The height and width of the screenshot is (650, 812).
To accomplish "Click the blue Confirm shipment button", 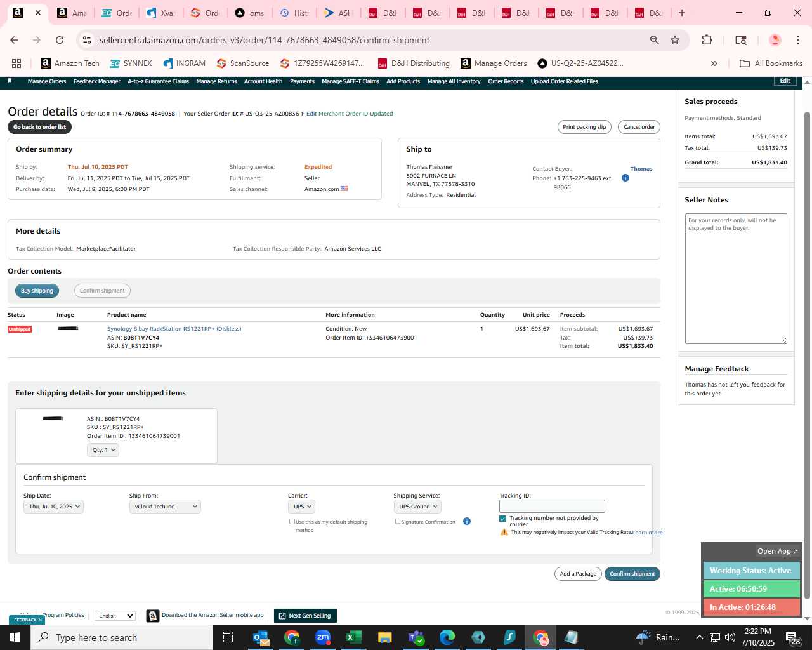I will pos(632,574).
